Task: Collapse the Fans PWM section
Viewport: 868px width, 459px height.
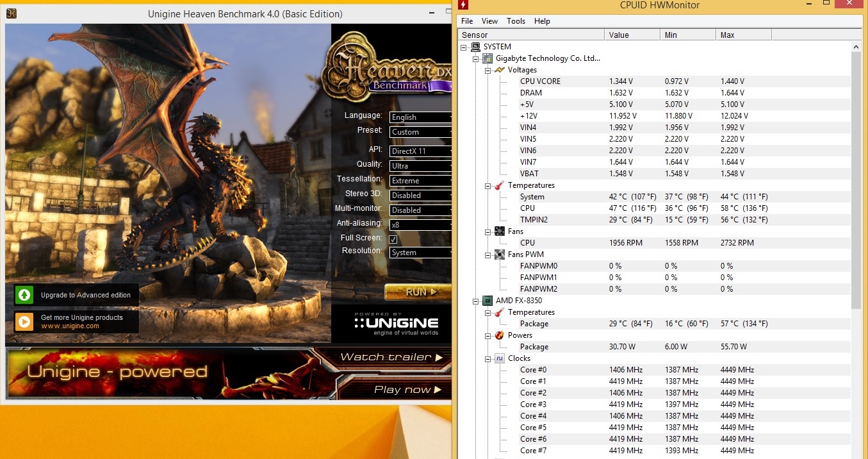Action: (x=488, y=255)
